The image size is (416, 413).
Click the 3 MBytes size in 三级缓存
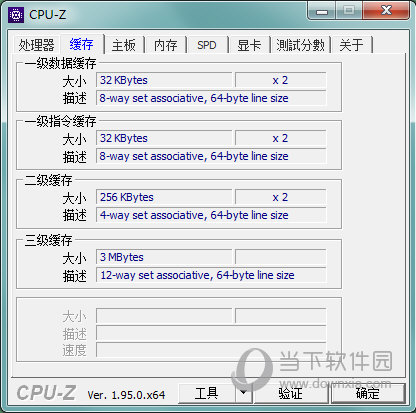164,257
